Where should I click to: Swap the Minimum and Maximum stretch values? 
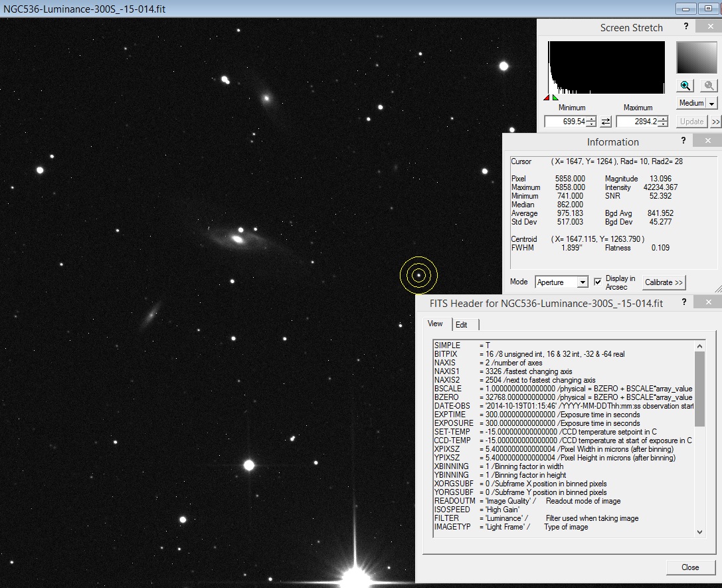604,121
